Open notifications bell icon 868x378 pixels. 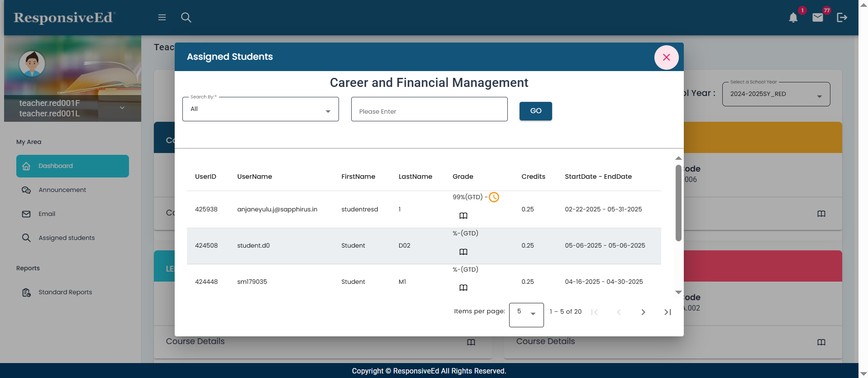pos(793,18)
